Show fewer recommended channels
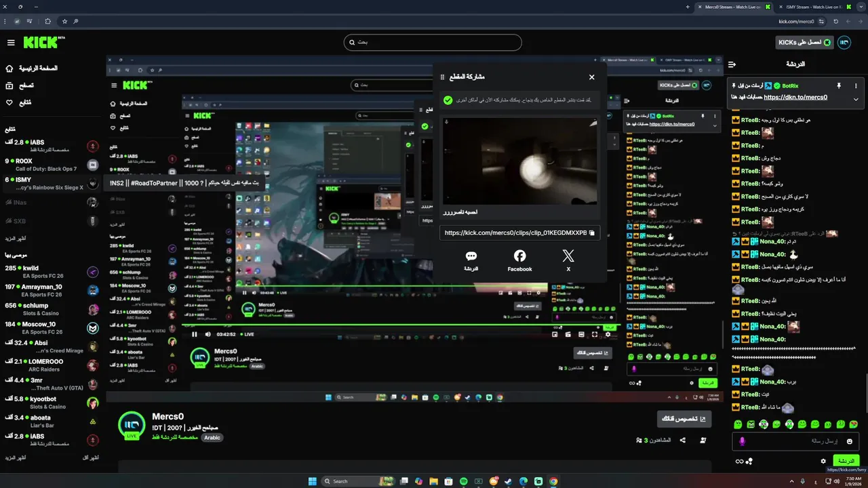 [x=90, y=458]
